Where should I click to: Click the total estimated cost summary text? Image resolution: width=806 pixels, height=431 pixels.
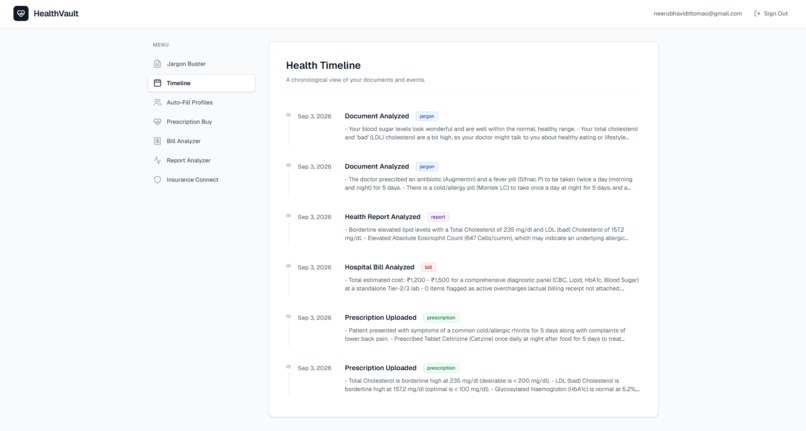pyautogui.click(x=491, y=284)
